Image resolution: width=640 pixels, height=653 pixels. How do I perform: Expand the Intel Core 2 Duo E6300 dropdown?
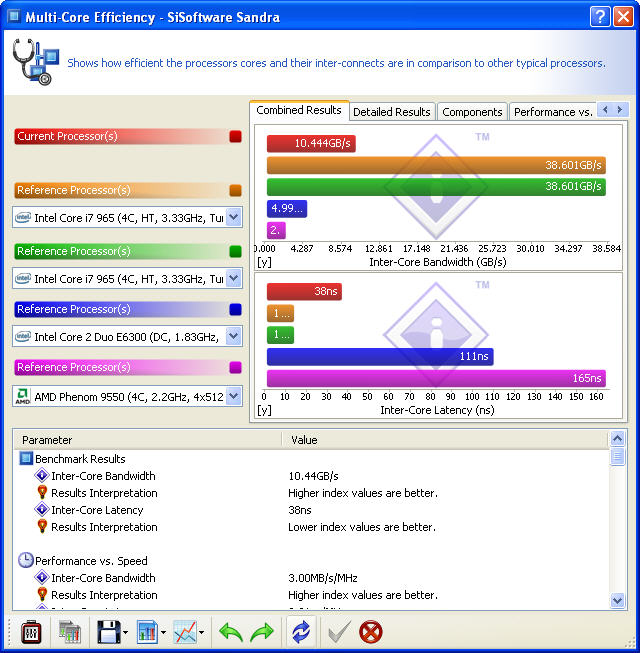pyautogui.click(x=234, y=336)
